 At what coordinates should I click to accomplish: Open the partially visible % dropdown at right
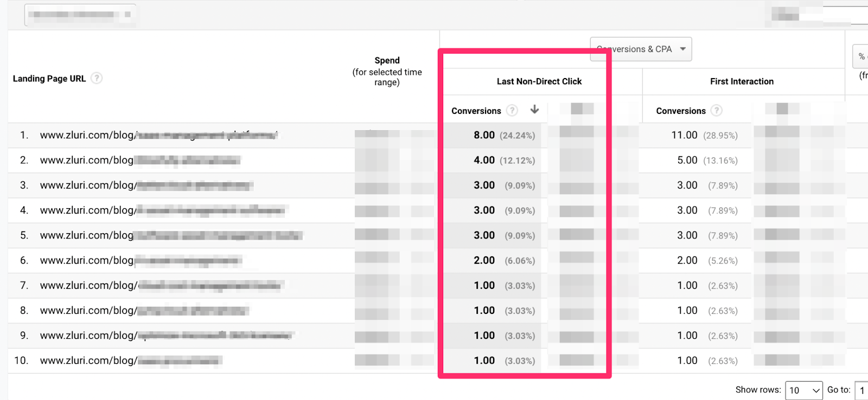[x=861, y=56]
